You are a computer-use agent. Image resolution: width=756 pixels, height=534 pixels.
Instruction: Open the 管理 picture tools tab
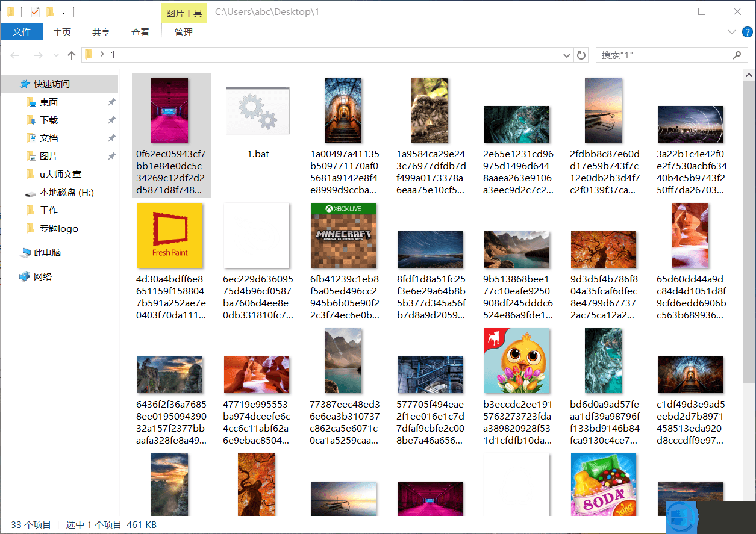[x=184, y=33]
